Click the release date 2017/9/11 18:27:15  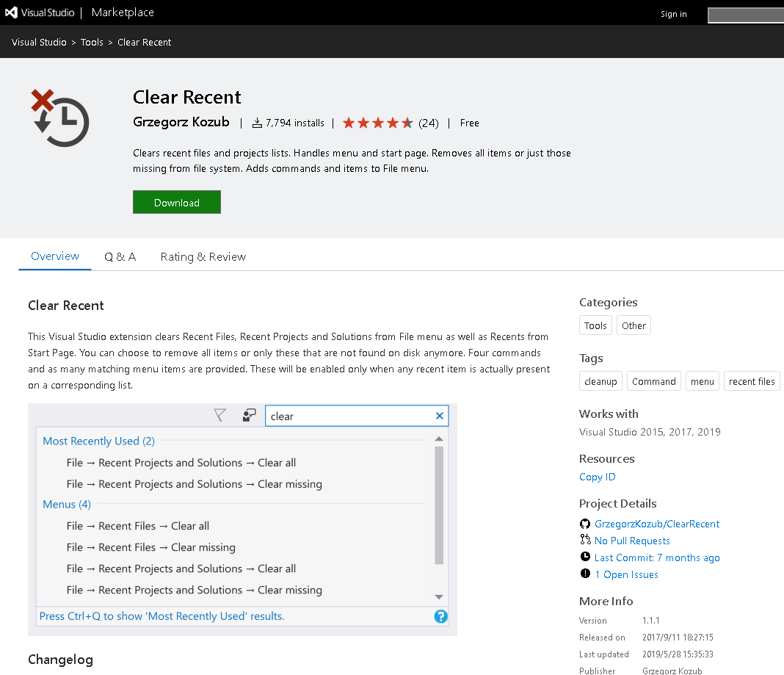point(678,638)
